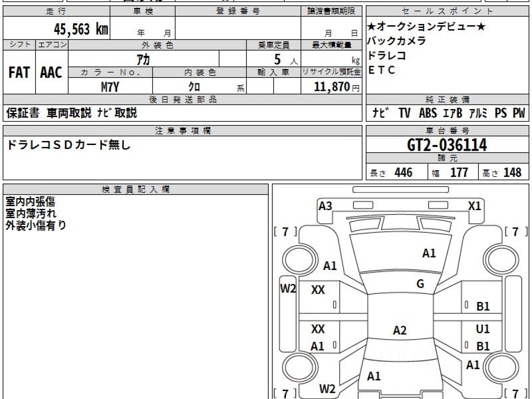Screen dimensions: 532x399
Task: Click the A3 mark on the car diagram
Action: pyautogui.click(x=325, y=206)
